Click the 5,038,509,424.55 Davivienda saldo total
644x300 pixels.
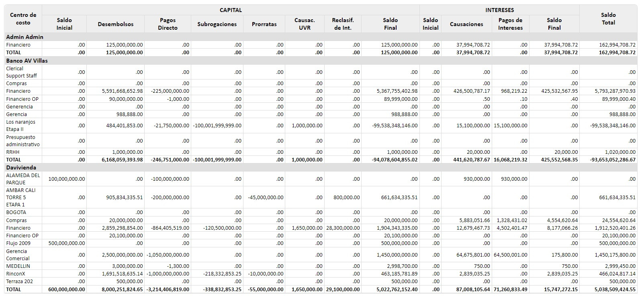[615, 290]
